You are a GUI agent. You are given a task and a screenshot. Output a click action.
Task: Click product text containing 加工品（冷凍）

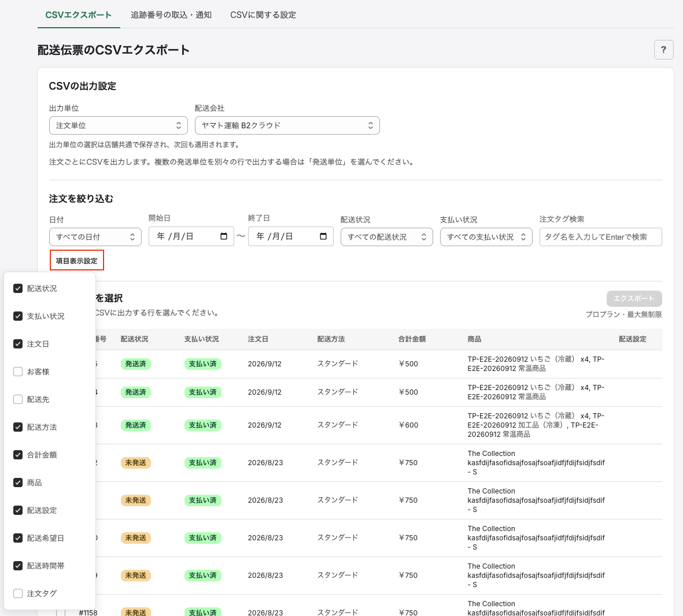[x=536, y=425]
